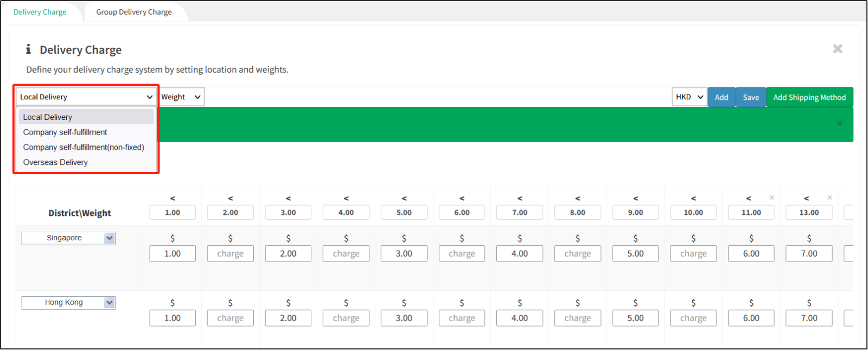
Task: Click Add Shipping Method button
Action: tap(809, 97)
